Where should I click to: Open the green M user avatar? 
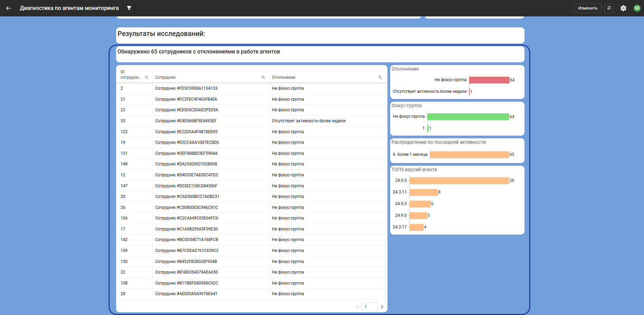point(637,8)
